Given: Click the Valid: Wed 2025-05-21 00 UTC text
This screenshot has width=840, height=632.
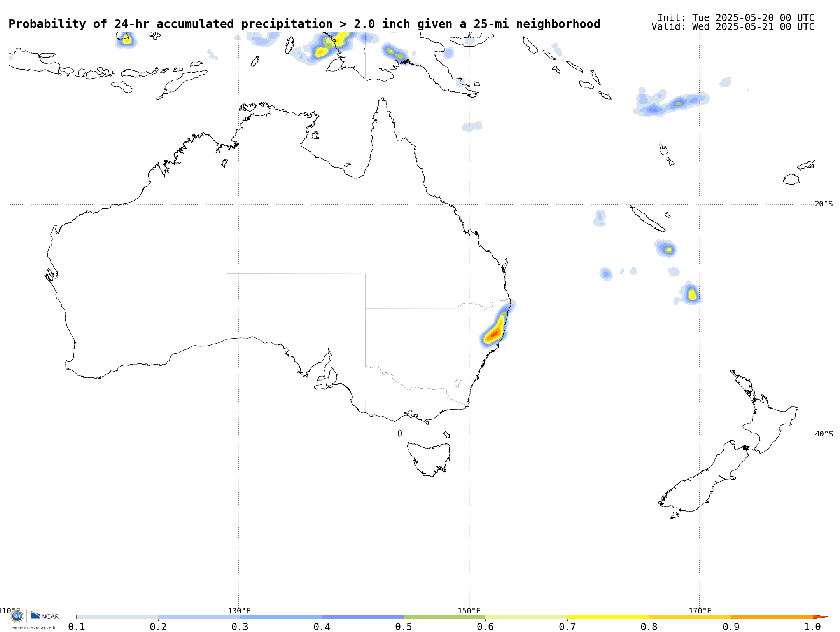Looking at the screenshot, I should [x=733, y=27].
